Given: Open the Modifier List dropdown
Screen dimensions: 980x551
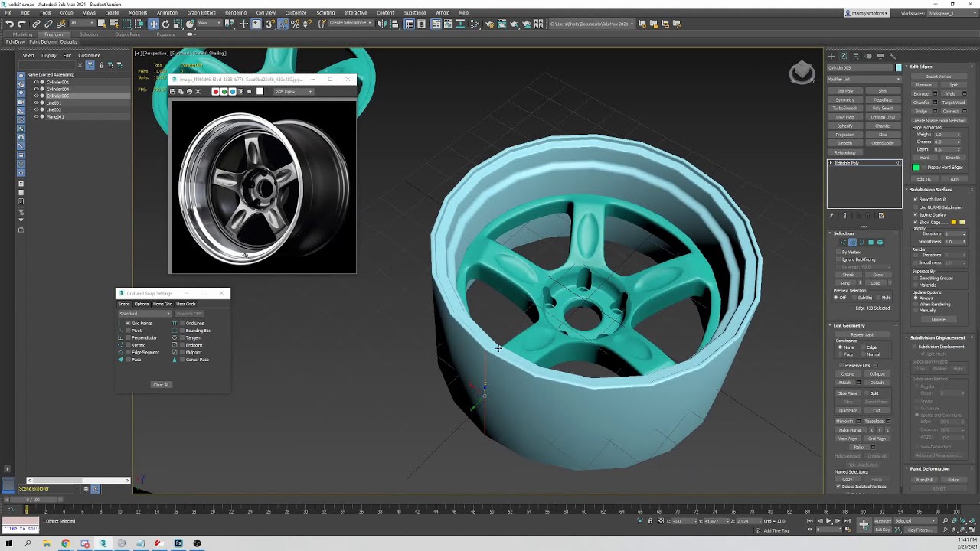Looking at the screenshot, I should click(864, 79).
